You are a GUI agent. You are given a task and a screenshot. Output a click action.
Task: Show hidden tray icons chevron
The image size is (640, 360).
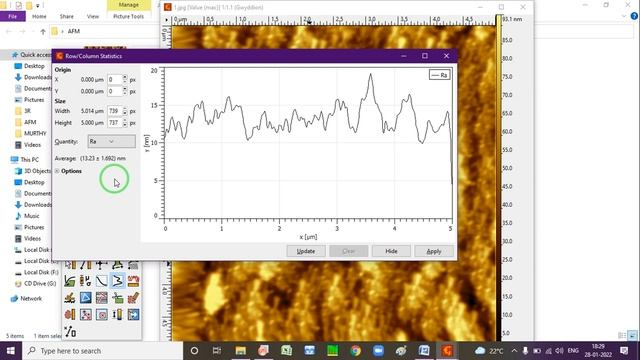tap(514, 351)
